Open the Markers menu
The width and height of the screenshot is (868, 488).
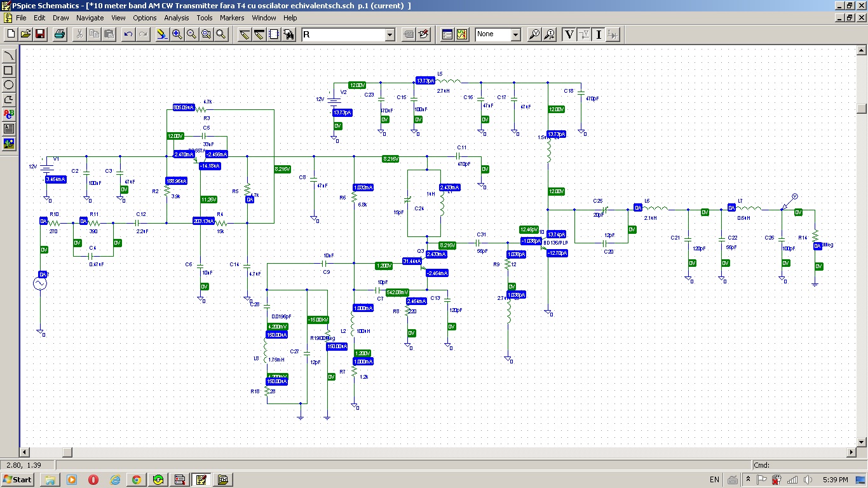coord(232,18)
